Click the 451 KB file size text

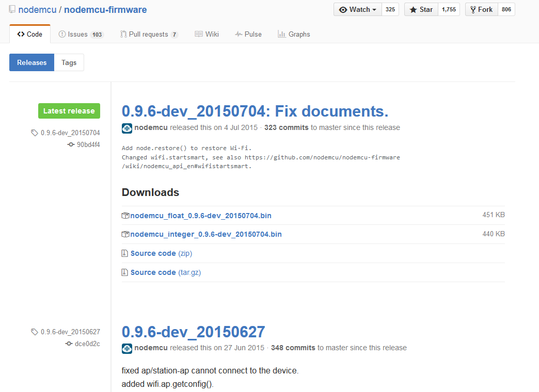click(494, 215)
